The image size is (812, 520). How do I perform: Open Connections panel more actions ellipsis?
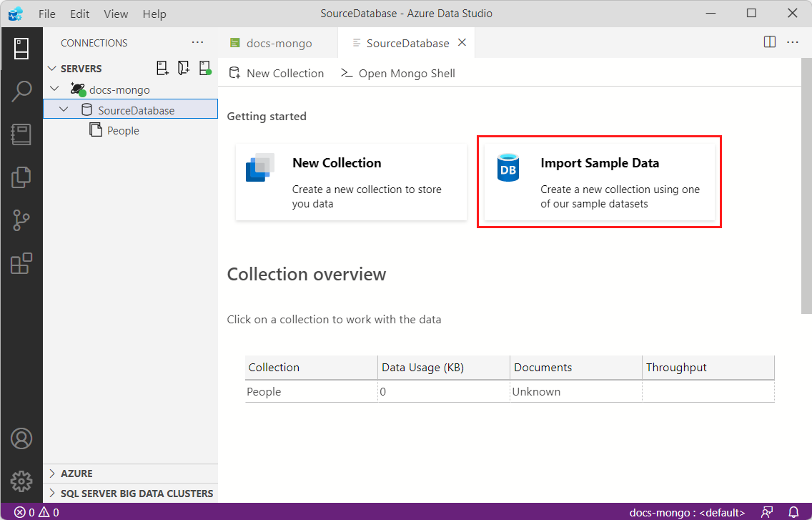[197, 42]
